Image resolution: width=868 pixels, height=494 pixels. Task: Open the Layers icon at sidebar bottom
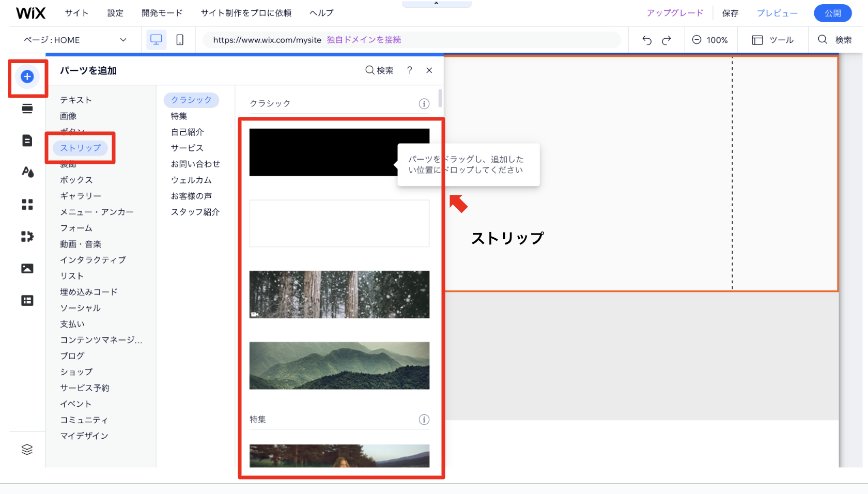(x=26, y=449)
